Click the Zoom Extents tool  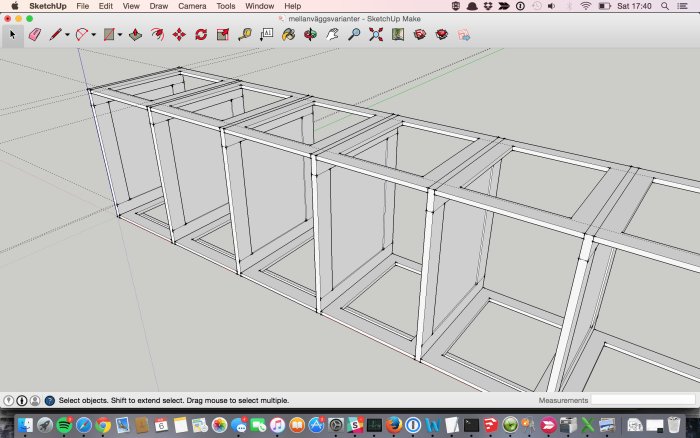pos(376,34)
